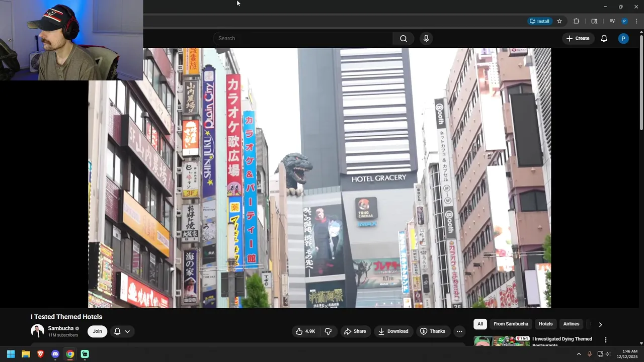Open Chrome three-dot menu

tap(636, 21)
